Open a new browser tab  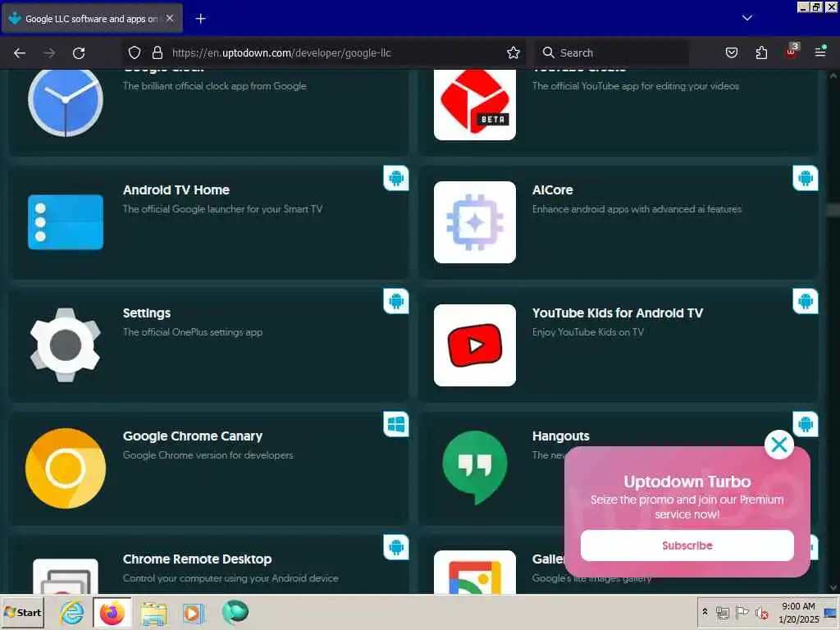click(200, 19)
